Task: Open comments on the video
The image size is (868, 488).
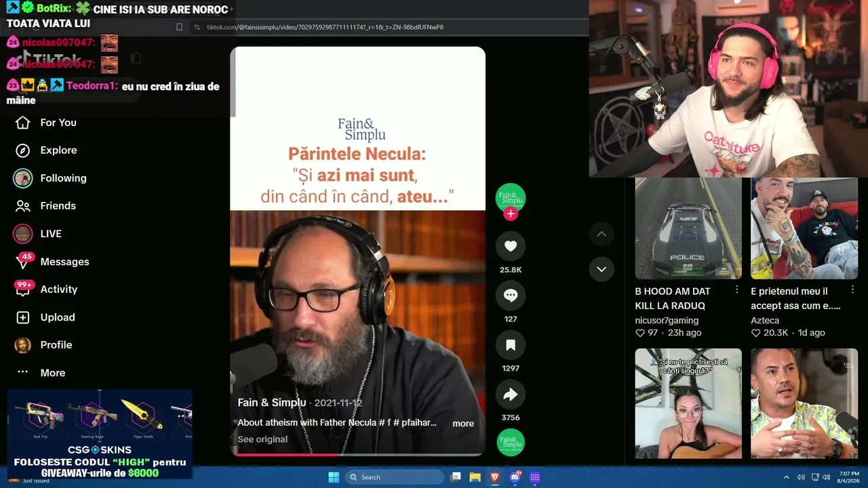Action: pos(511,296)
